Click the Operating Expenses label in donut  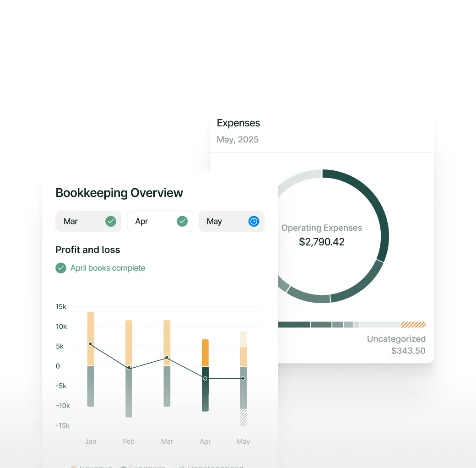322,228
